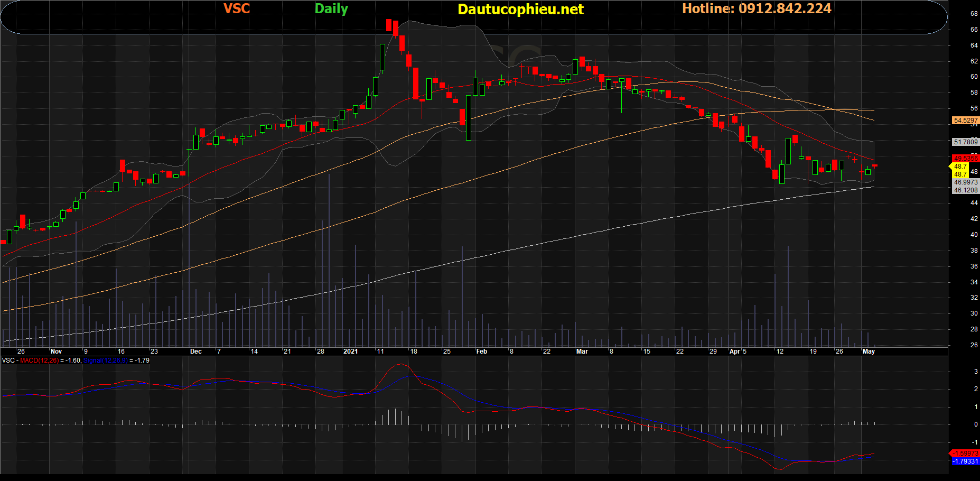Click the 58 price axis label

[x=974, y=92]
